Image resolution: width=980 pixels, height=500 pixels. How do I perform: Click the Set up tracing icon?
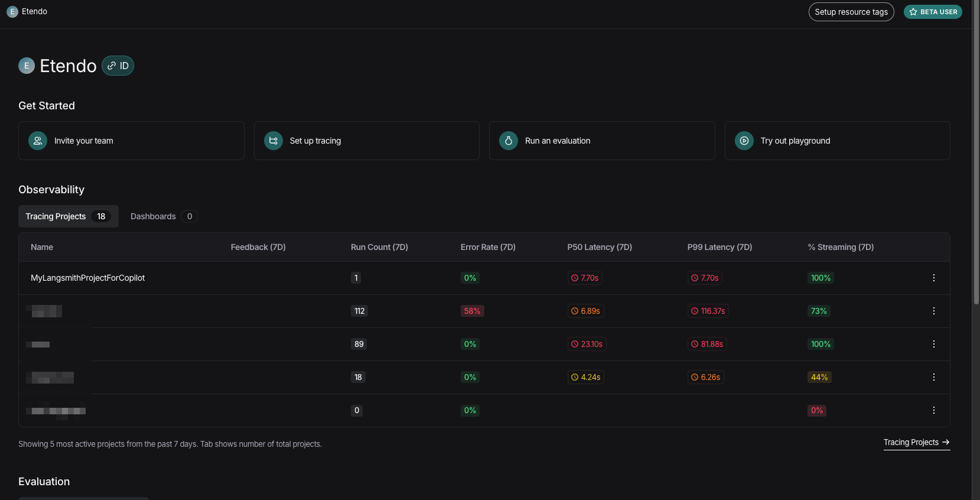[x=274, y=141]
